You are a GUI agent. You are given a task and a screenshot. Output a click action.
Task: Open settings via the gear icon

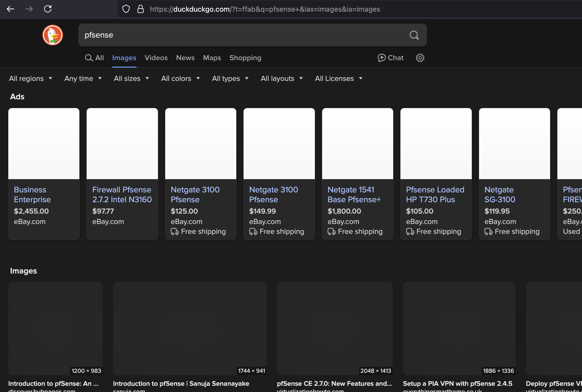tap(420, 58)
